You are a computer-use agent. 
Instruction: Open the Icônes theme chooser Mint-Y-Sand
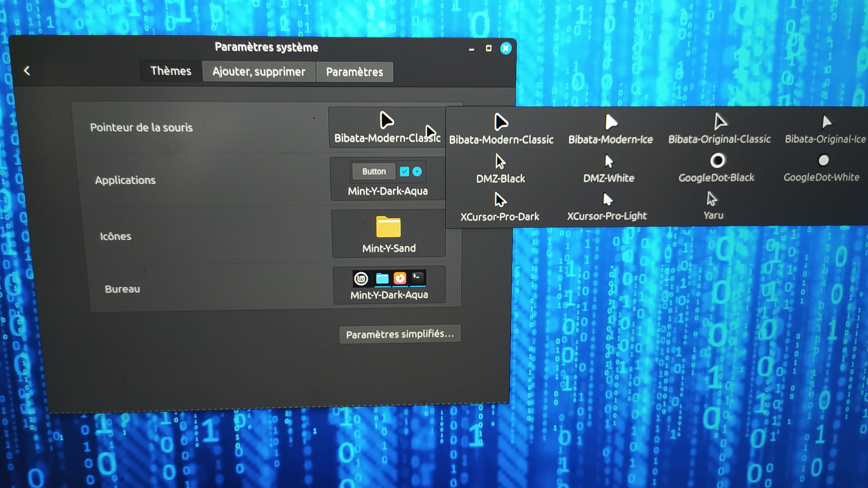click(x=389, y=234)
